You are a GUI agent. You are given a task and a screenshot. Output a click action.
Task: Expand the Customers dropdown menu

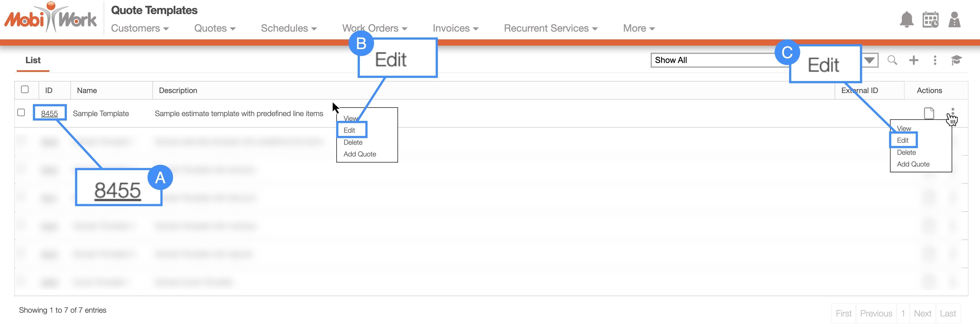coord(140,29)
